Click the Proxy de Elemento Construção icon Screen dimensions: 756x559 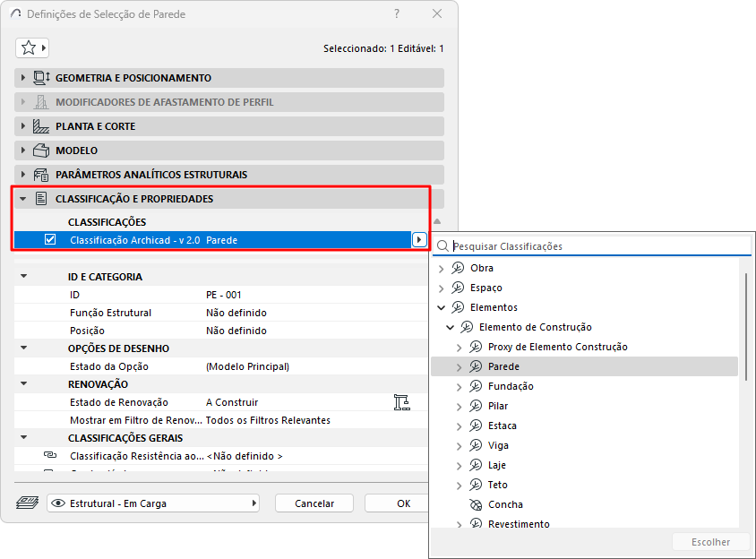click(476, 347)
